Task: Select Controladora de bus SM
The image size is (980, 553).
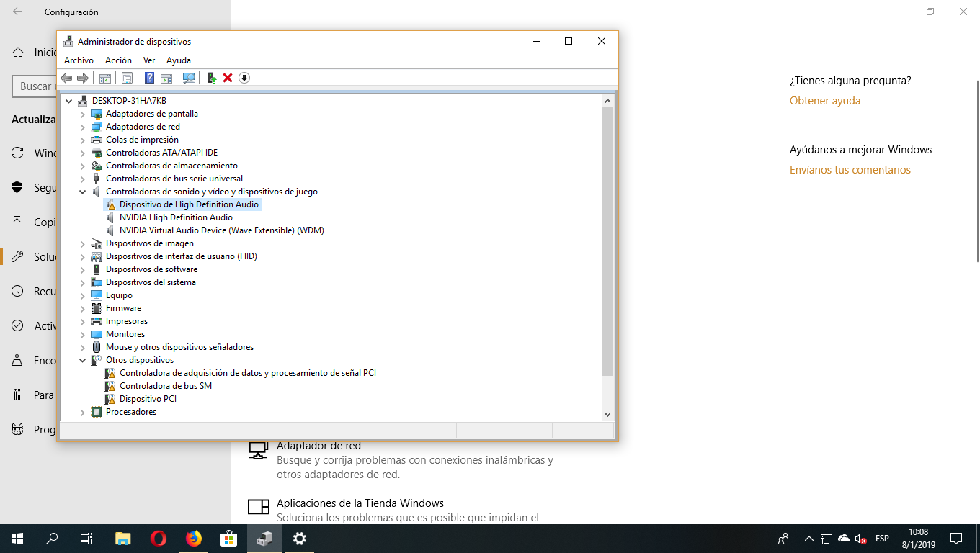Action: point(166,386)
